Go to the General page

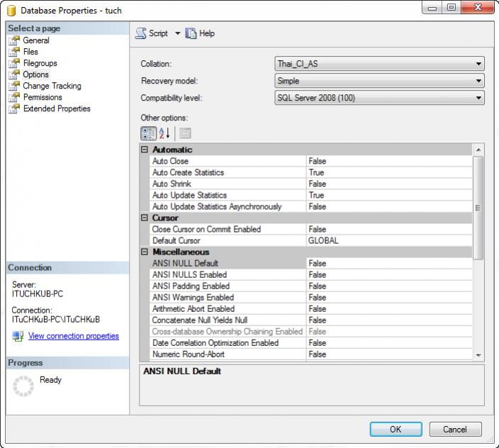(x=36, y=40)
